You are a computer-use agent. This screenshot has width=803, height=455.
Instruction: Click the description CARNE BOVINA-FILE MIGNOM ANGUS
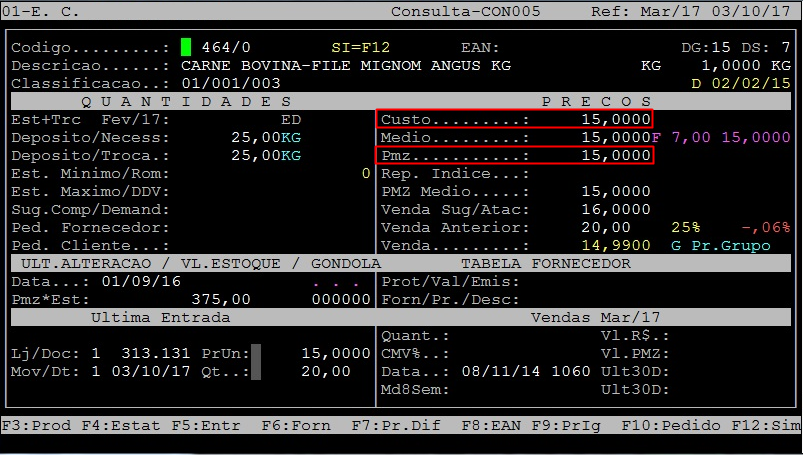point(346,65)
